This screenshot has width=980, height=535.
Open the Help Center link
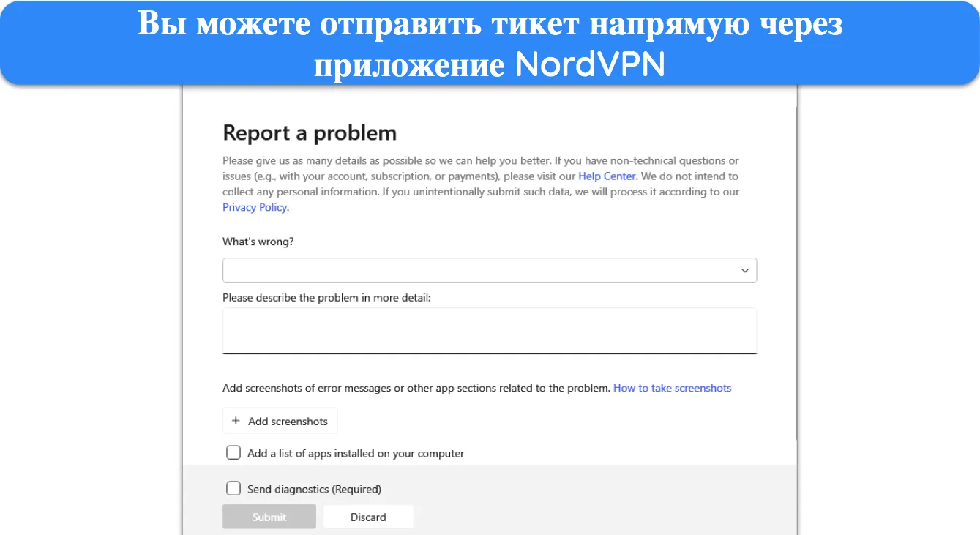point(607,176)
